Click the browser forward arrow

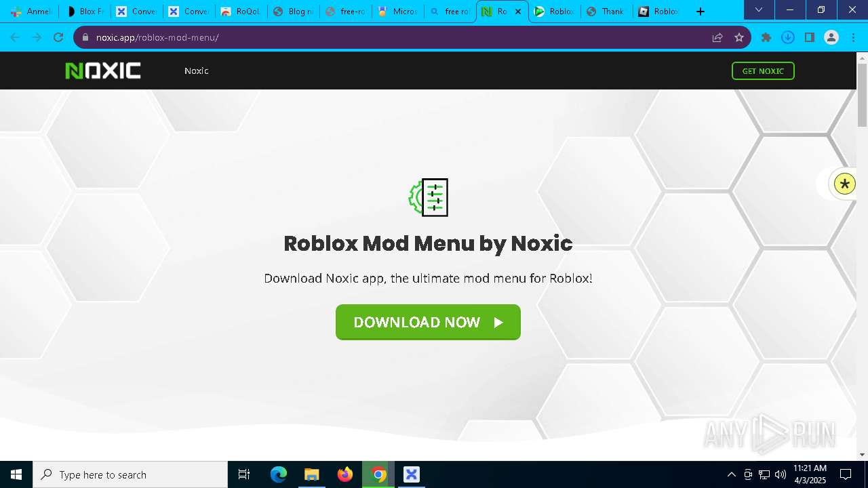[x=37, y=37]
